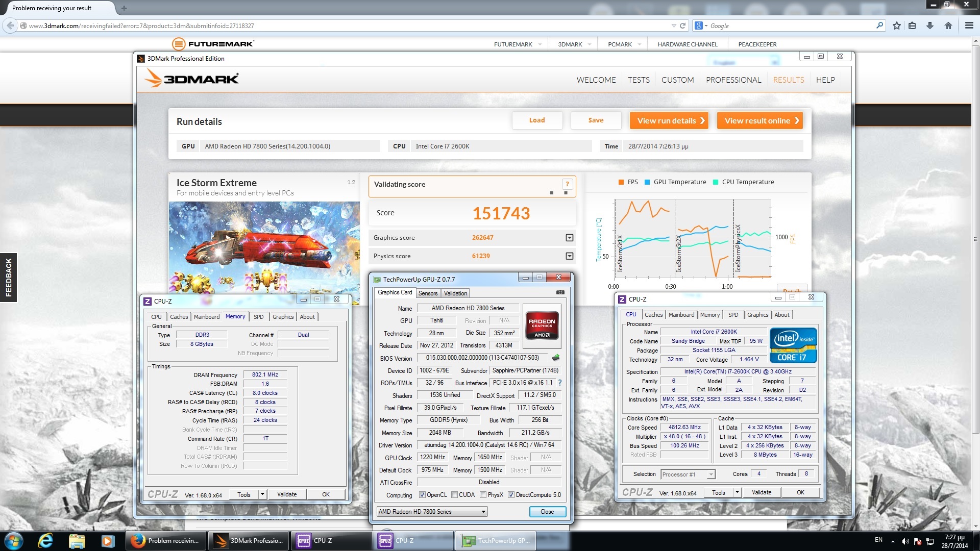Open the Windows Start button

coord(14,541)
